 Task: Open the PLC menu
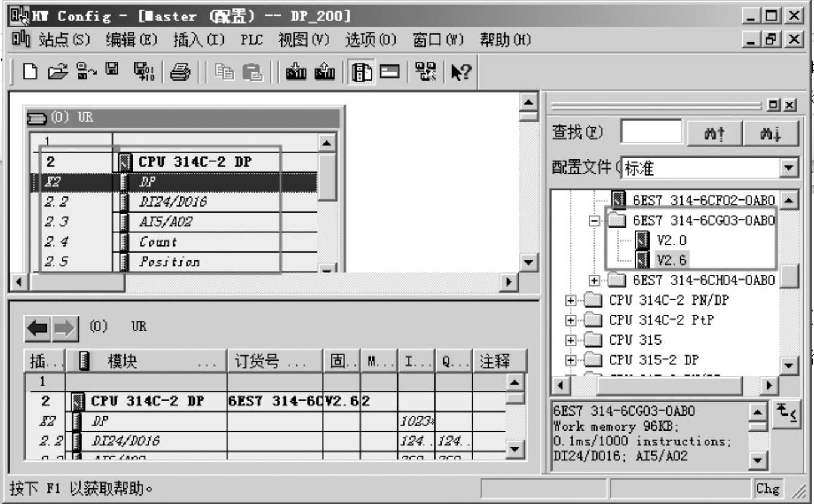[x=252, y=41]
